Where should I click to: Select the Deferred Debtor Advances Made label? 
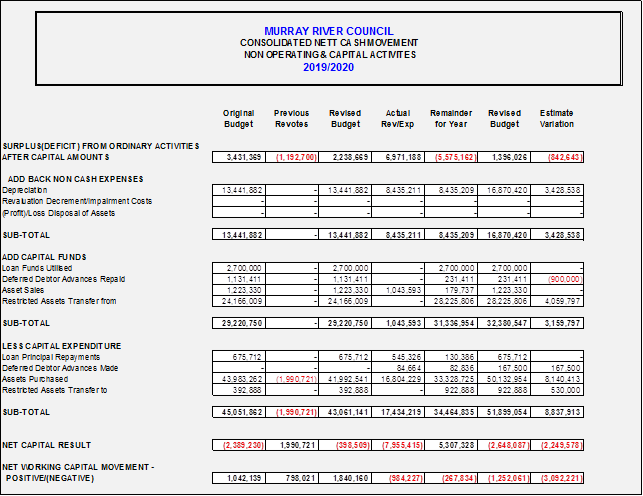pyautogui.click(x=60, y=368)
